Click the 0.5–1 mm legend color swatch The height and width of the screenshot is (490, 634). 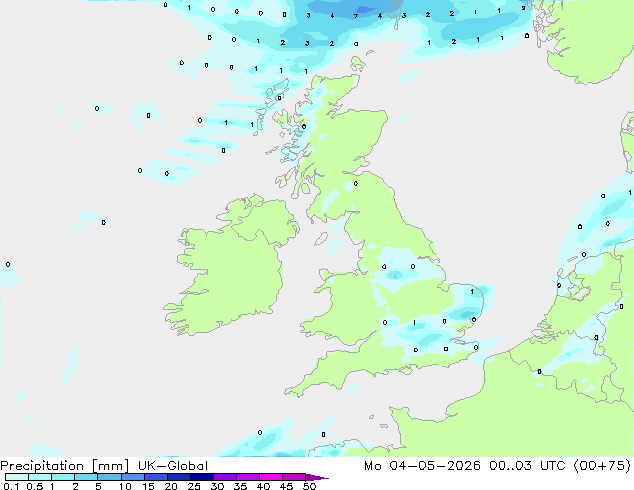40,477
